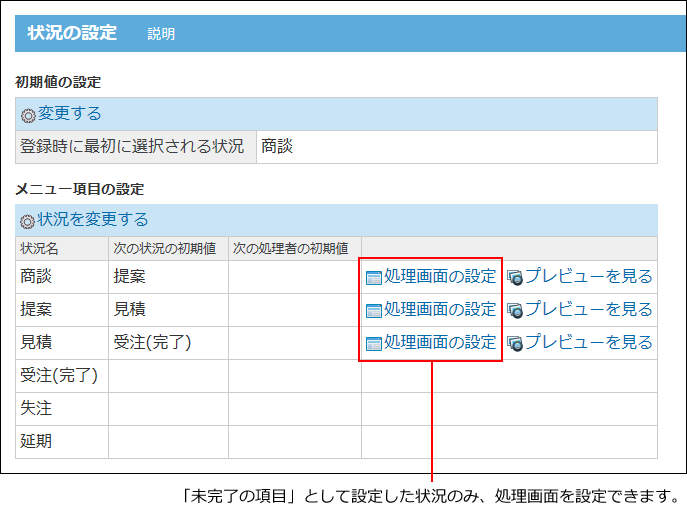Click the 状況を変更する link
Viewport: 687px width, 512px height.
[x=93, y=219]
